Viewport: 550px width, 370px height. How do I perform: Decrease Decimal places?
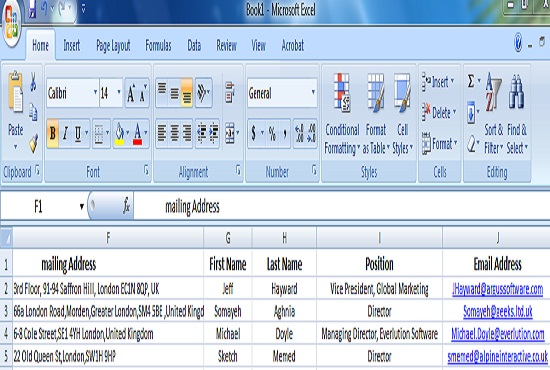311,133
